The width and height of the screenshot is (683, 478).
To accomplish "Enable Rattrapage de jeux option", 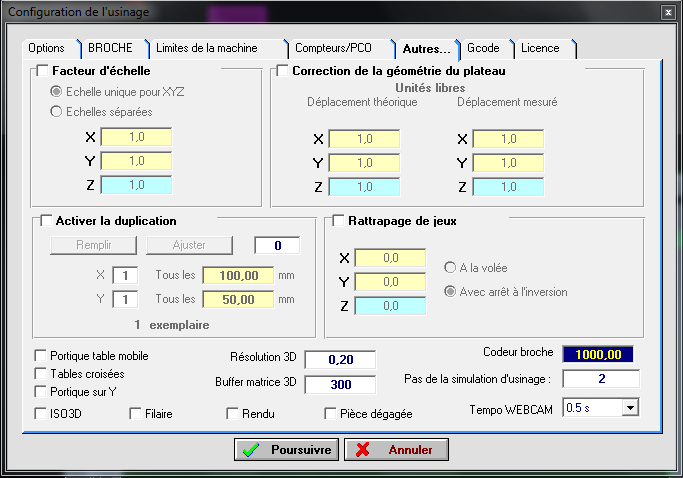I will point(339,221).
